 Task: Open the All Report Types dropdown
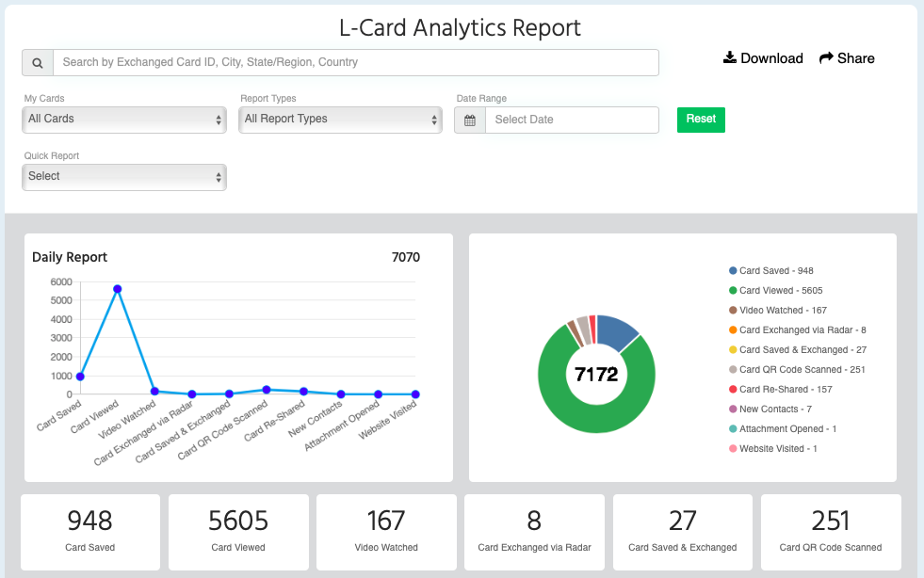click(340, 120)
